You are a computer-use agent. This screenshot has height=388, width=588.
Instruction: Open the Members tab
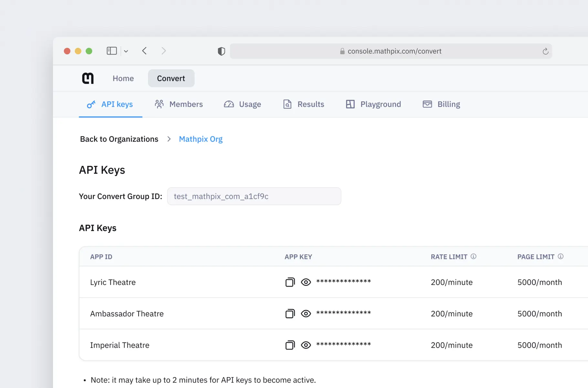(x=179, y=104)
